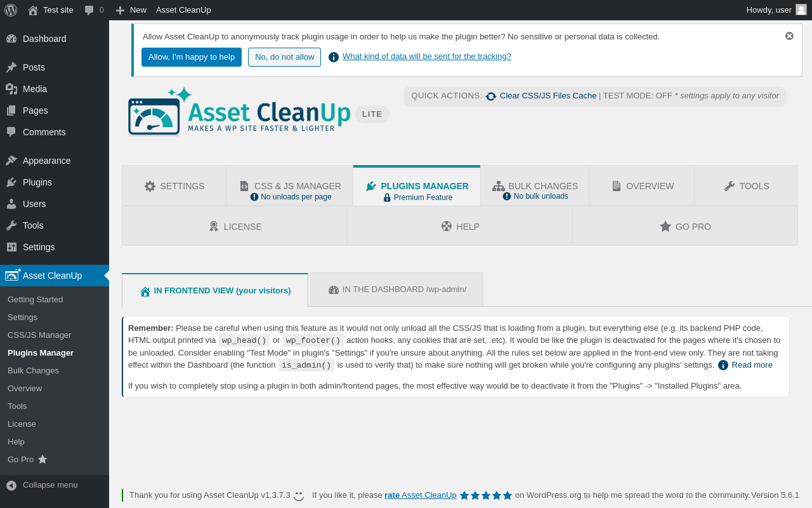The height and width of the screenshot is (508, 812).
Task: Click the plus icon beside New
Action: pos(120,10)
